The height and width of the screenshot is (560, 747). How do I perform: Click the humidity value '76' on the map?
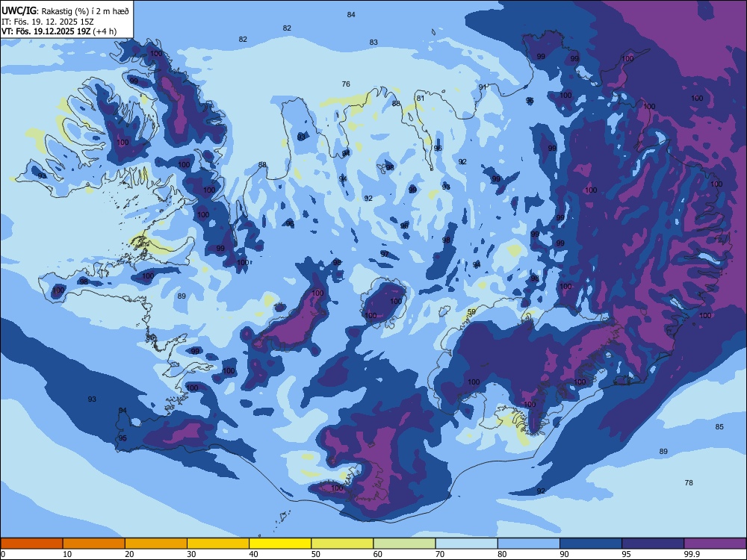346,84
